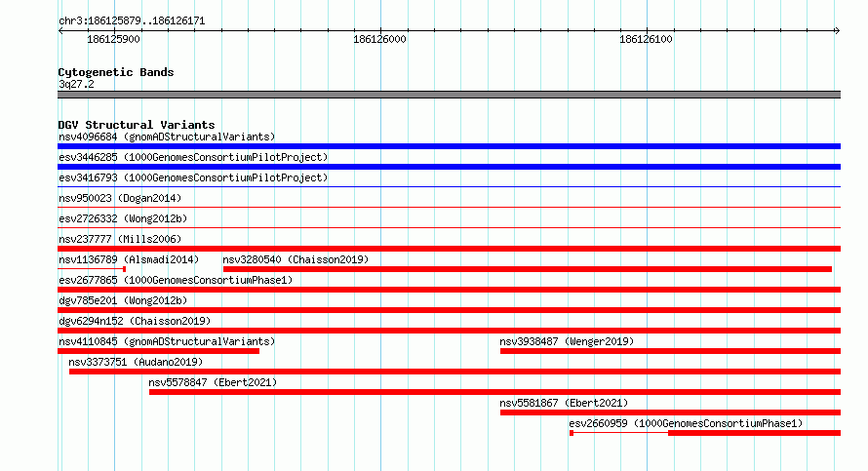
Task: Open the nsv5581867 (Ebert2021) label
Action: point(564,403)
